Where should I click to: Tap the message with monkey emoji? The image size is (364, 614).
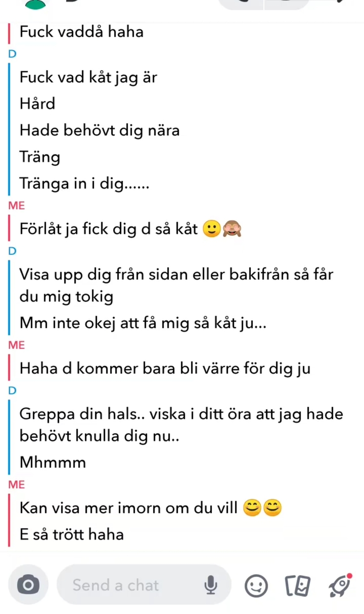(131, 229)
